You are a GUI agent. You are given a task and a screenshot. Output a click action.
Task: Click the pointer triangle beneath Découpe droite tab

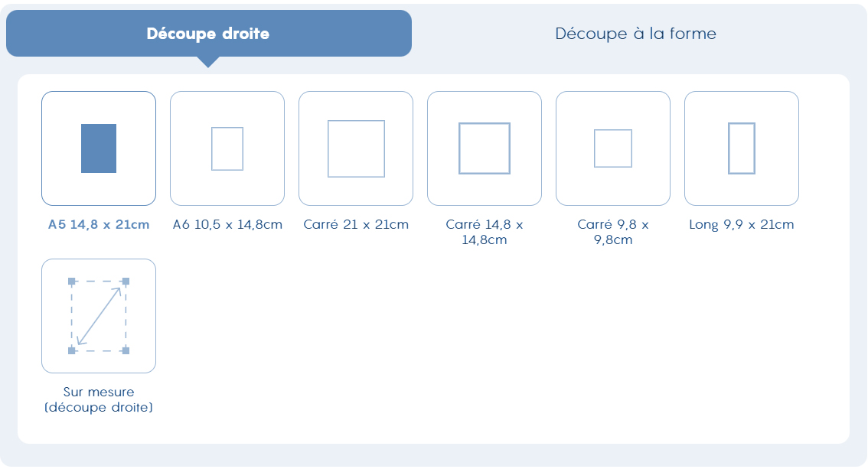pos(208,62)
